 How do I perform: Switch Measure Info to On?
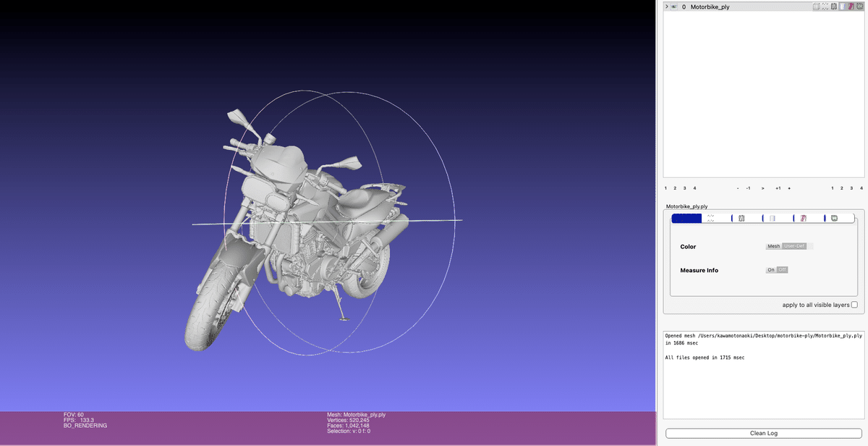(770, 269)
